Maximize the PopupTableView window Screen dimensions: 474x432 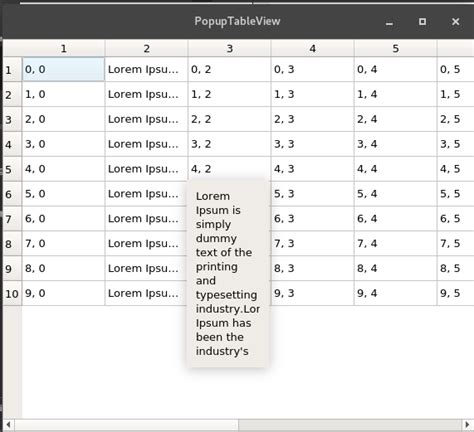click(422, 22)
